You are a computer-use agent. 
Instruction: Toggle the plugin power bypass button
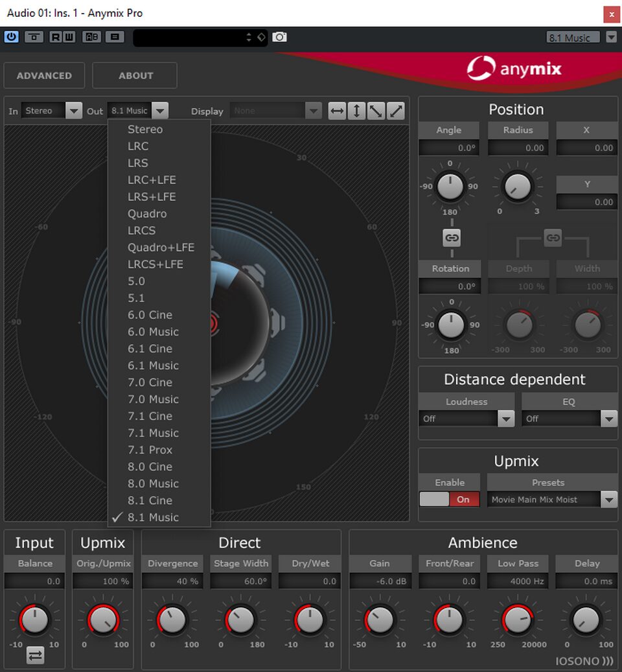click(12, 37)
